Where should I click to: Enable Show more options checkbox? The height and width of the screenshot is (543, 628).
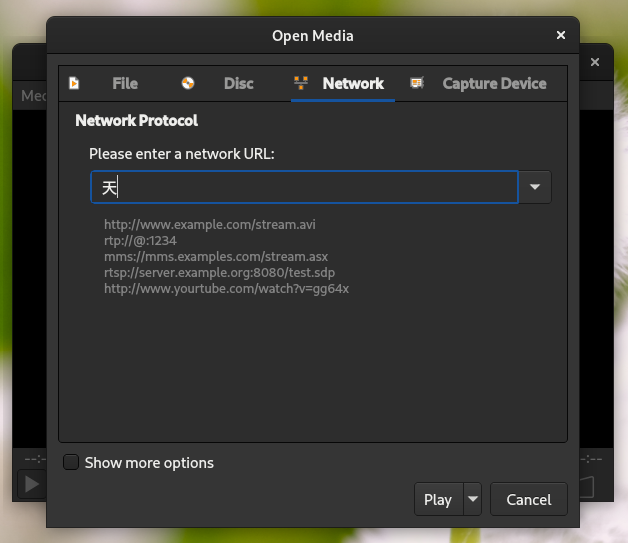(x=71, y=462)
